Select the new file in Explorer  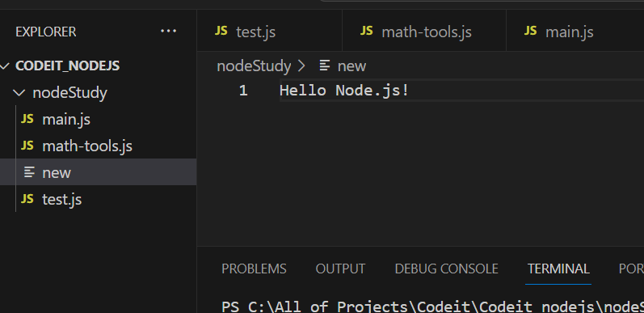coord(98,172)
